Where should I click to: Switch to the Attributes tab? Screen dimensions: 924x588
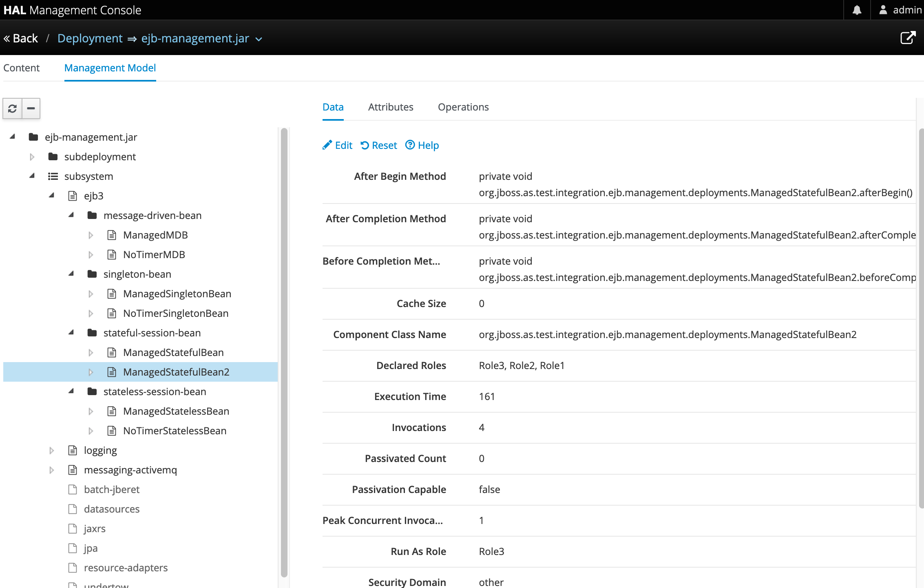(391, 107)
